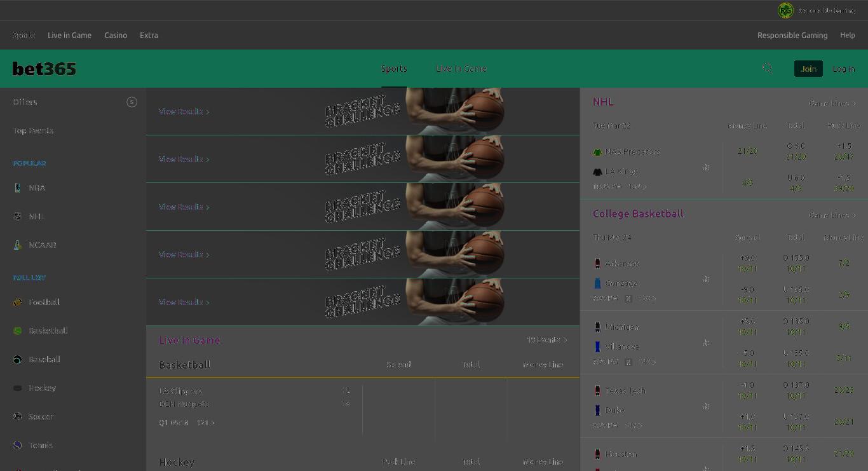Click the NHL section heading
The image size is (868, 471).
[603, 102]
